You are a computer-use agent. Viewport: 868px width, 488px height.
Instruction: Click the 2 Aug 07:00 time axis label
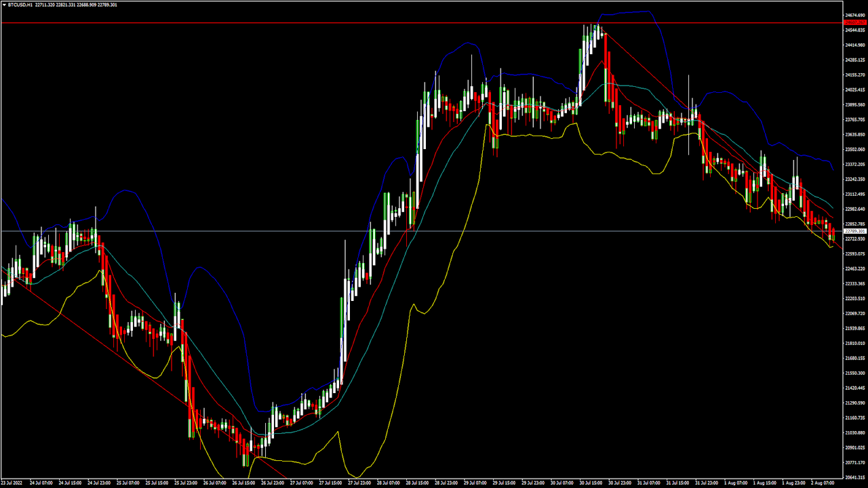(x=823, y=483)
